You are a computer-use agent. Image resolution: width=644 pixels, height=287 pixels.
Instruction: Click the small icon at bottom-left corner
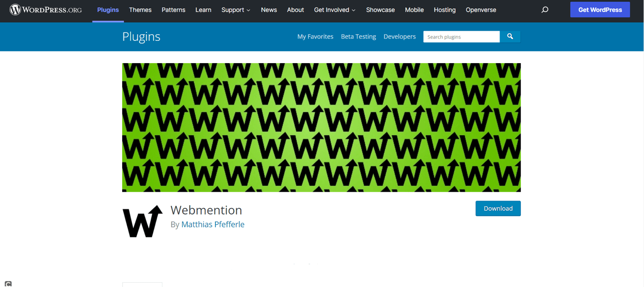[8, 284]
